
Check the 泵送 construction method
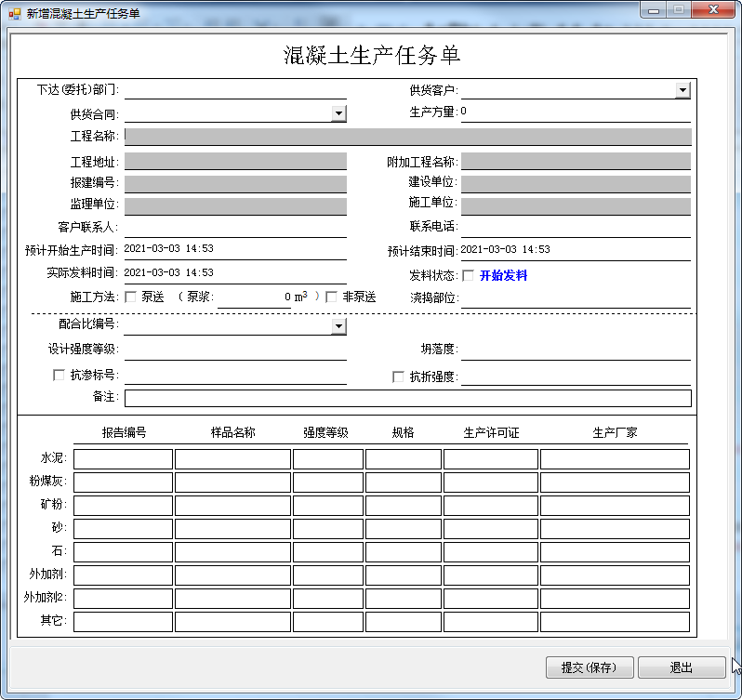point(131,297)
